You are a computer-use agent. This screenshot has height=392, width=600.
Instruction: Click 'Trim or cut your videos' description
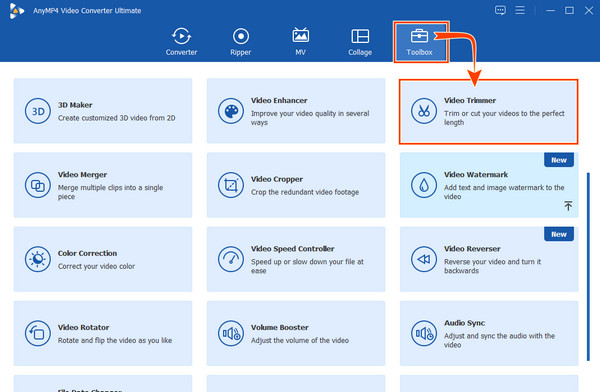(504, 118)
